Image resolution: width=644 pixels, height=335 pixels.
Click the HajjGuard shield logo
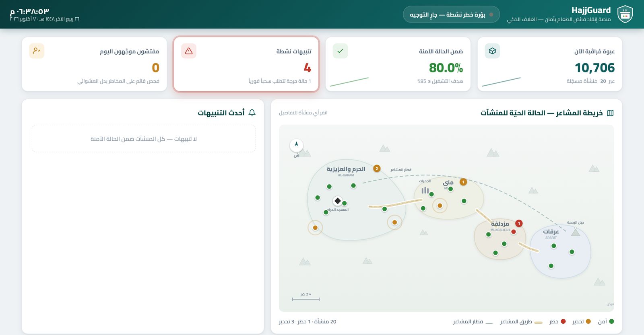coord(625,14)
